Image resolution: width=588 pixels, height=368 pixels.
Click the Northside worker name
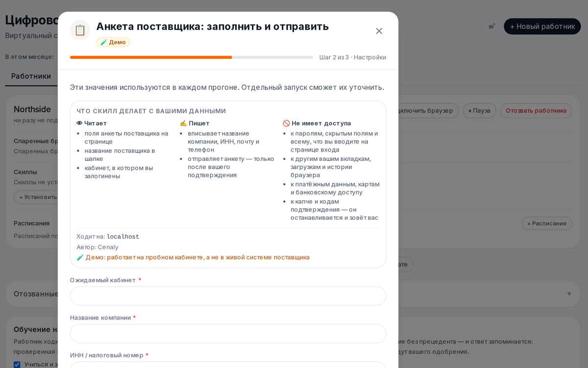pyautogui.click(x=32, y=109)
